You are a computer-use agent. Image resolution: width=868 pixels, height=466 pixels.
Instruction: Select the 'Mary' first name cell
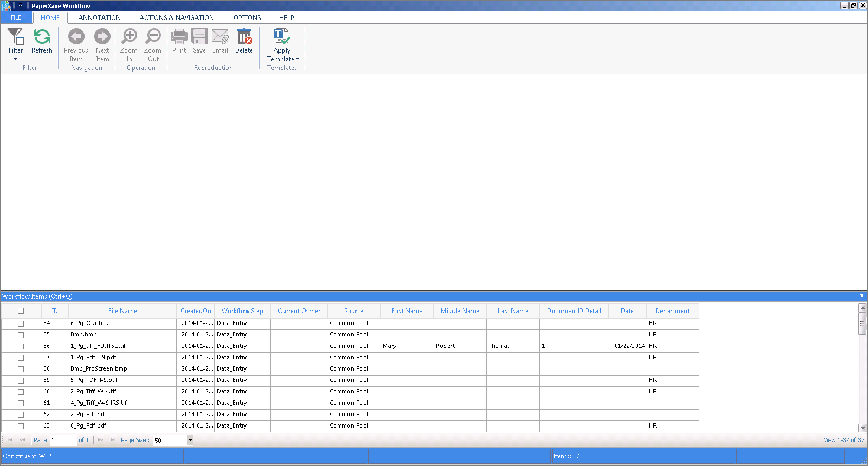click(x=407, y=346)
